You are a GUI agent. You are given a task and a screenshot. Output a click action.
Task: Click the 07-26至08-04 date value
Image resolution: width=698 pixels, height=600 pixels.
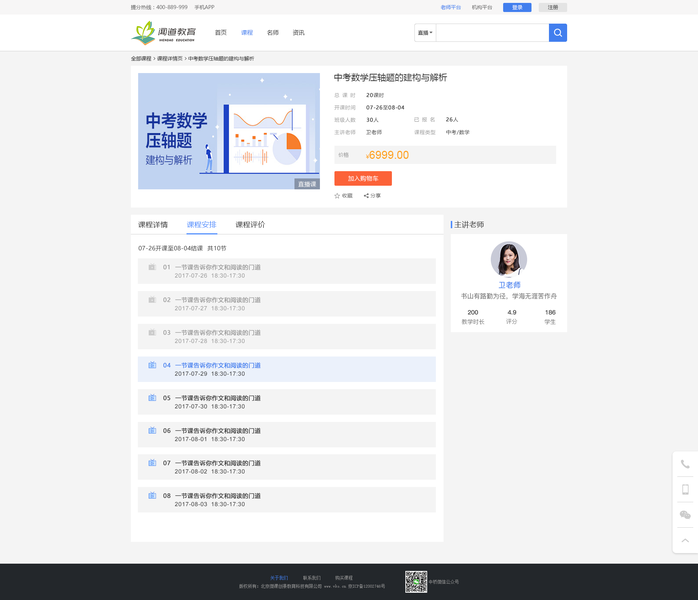(385, 107)
